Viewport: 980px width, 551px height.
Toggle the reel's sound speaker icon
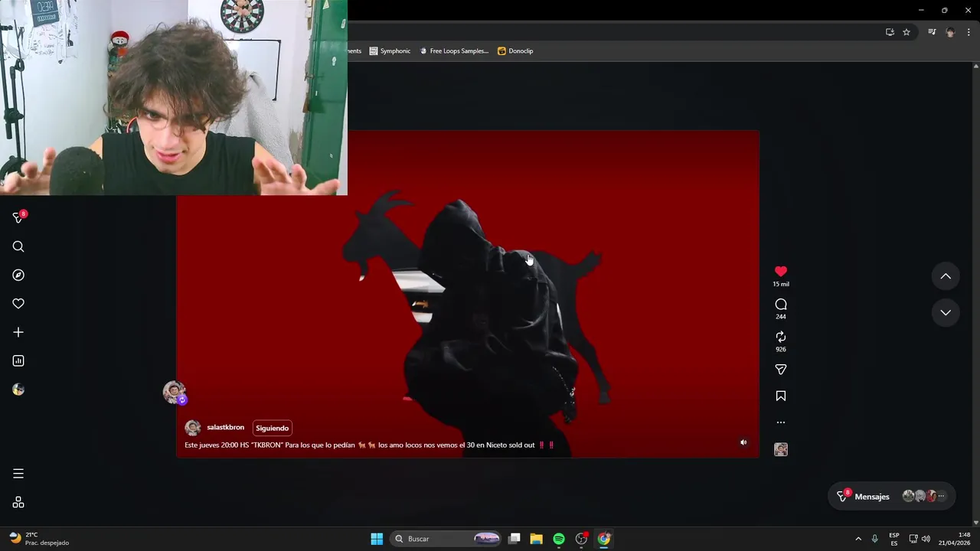[x=743, y=442]
